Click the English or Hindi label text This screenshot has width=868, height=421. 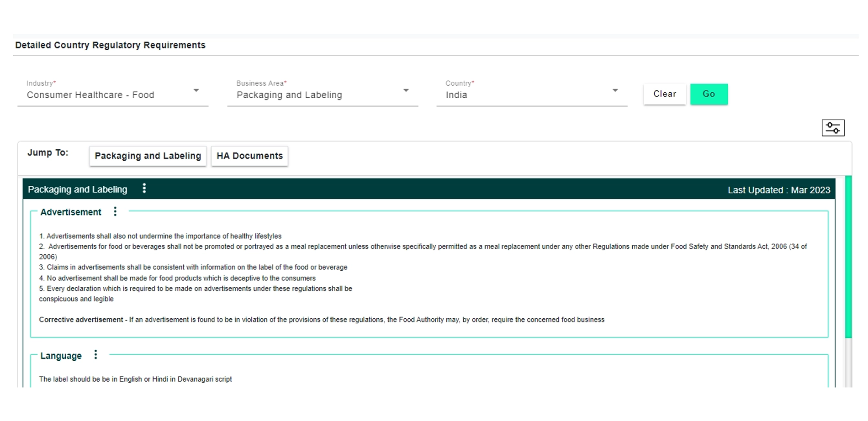coord(135,379)
